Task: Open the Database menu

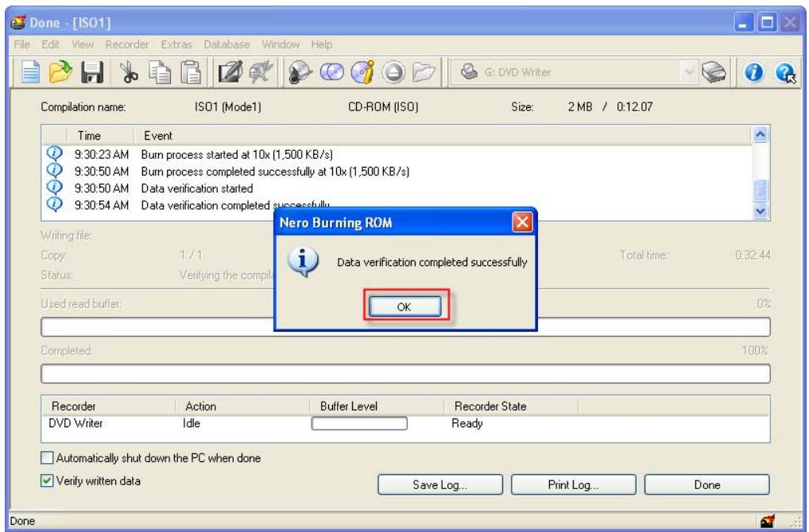Action: [226, 44]
